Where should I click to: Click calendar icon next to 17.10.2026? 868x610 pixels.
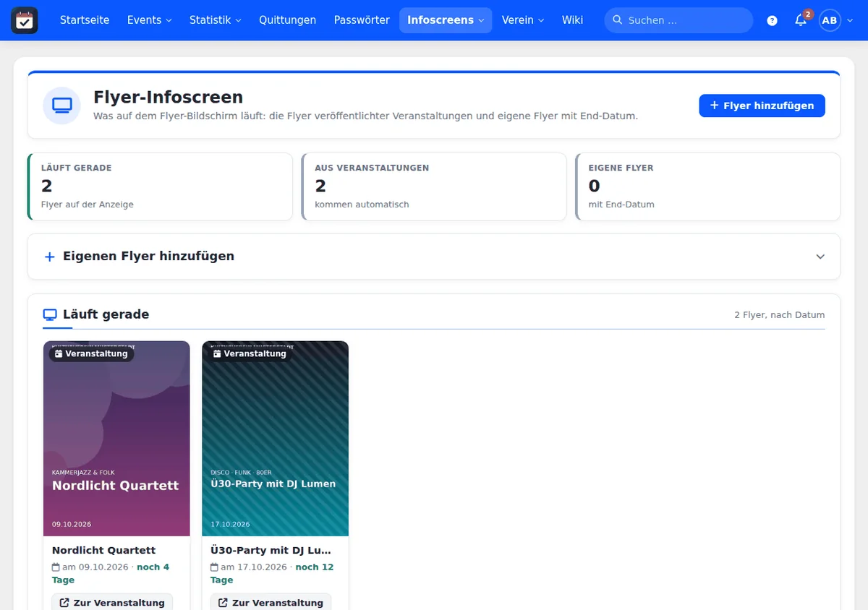(x=214, y=567)
